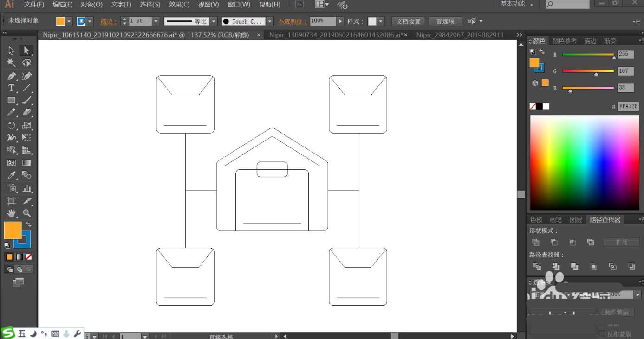Click the G channel slider
Image resolution: width=644 pixels, height=339 pixels.
point(588,71)
